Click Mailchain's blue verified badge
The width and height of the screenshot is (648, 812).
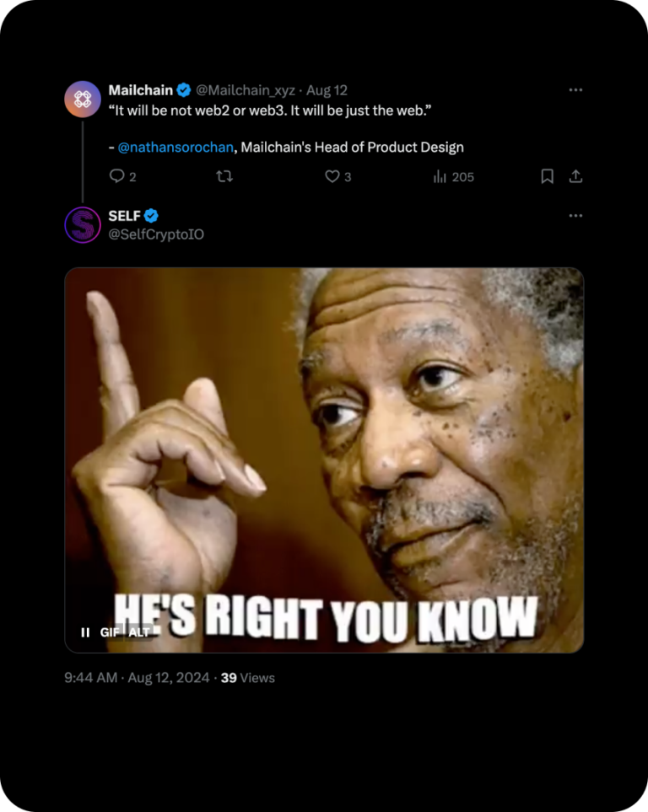coord(183,90)
